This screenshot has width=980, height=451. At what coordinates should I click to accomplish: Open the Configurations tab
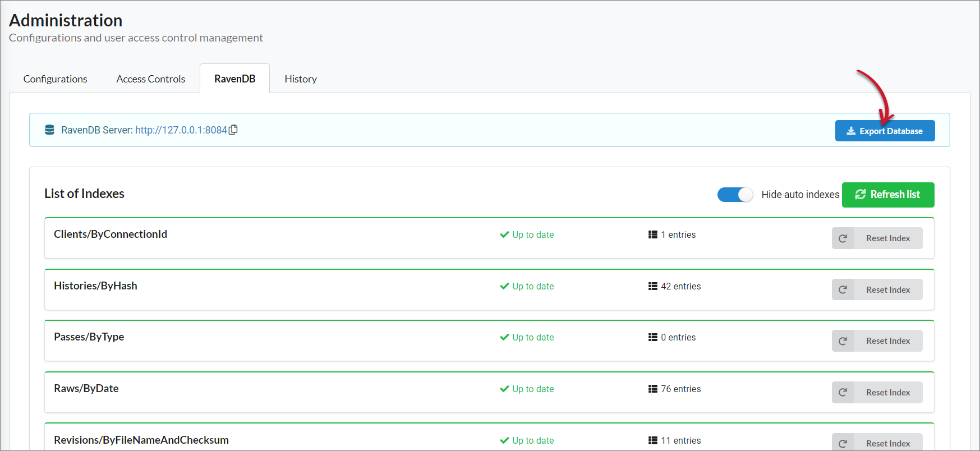[x=55, y=79]
